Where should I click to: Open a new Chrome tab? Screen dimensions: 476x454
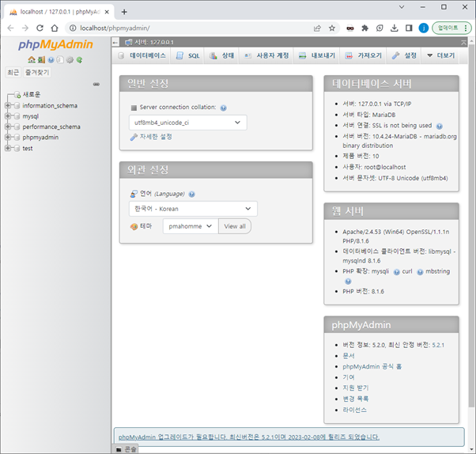click(124, 12)
